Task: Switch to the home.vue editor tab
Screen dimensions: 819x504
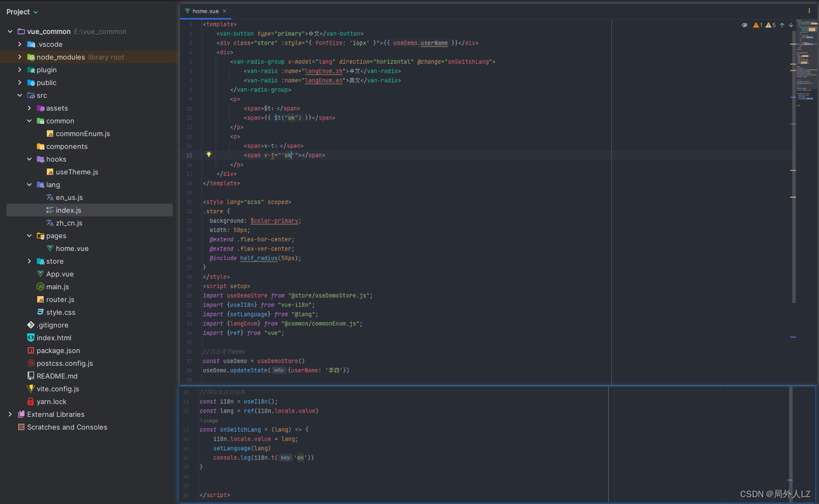Action: pos(205,11)
